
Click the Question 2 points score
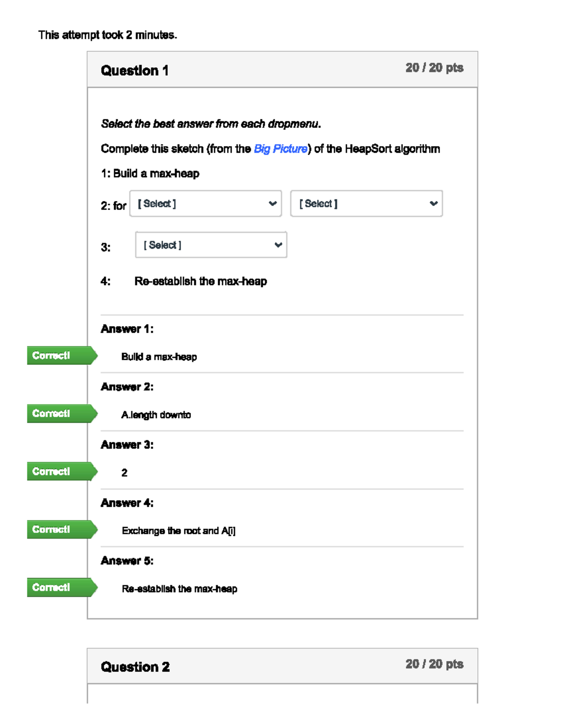click(434, 664)
